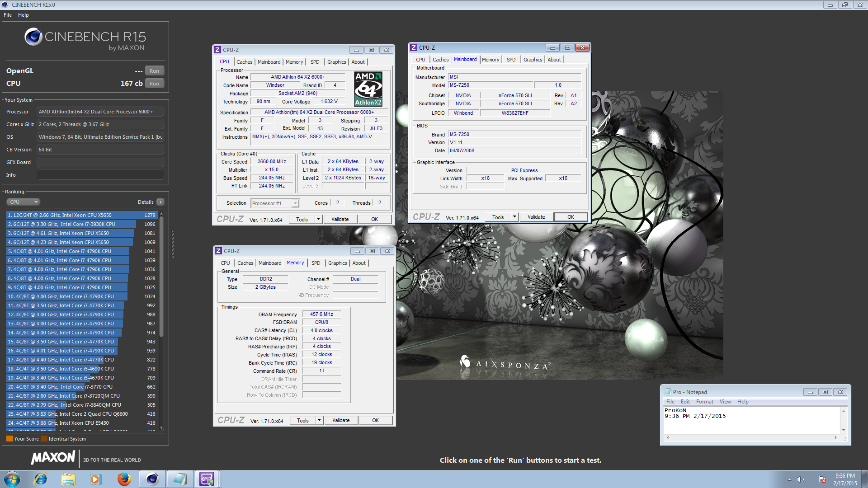Click the Cinebench R15 logo
The height and width of the screenshot is (488, 868).
coord(85,39)
